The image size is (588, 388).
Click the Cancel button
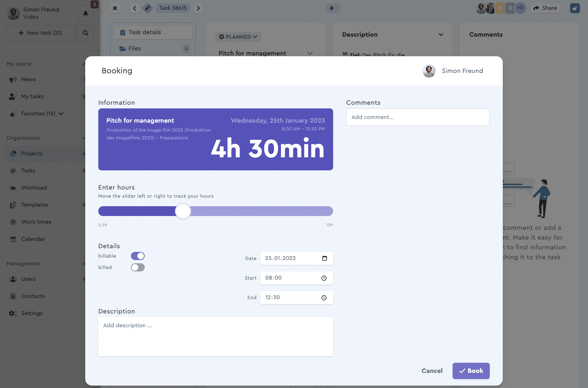click(432, 371)
